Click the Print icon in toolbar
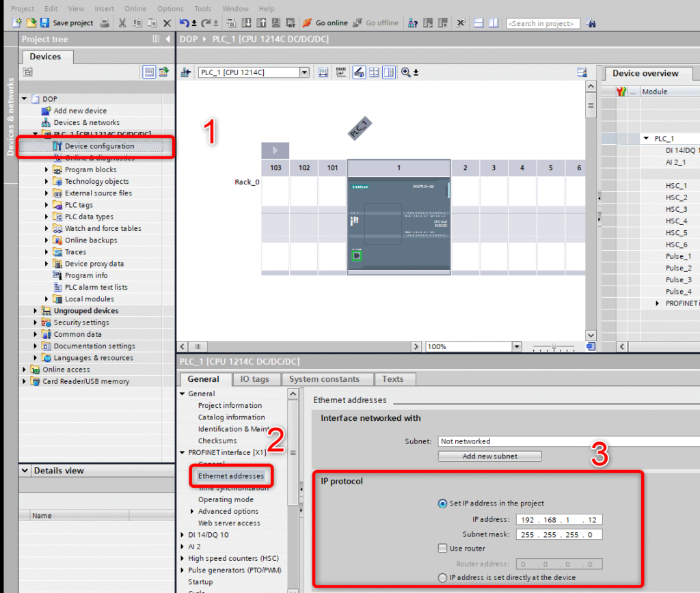This screenshot has width=700, height=593. (105, 23)
